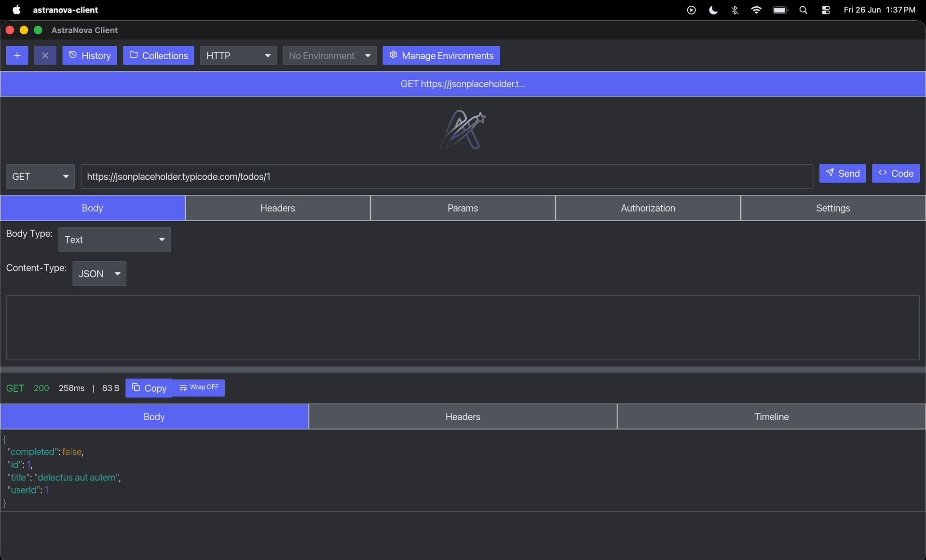Viewport: 926px width, 560px height.
Task: Switch to the request Body tab
Action: (93, 208)
